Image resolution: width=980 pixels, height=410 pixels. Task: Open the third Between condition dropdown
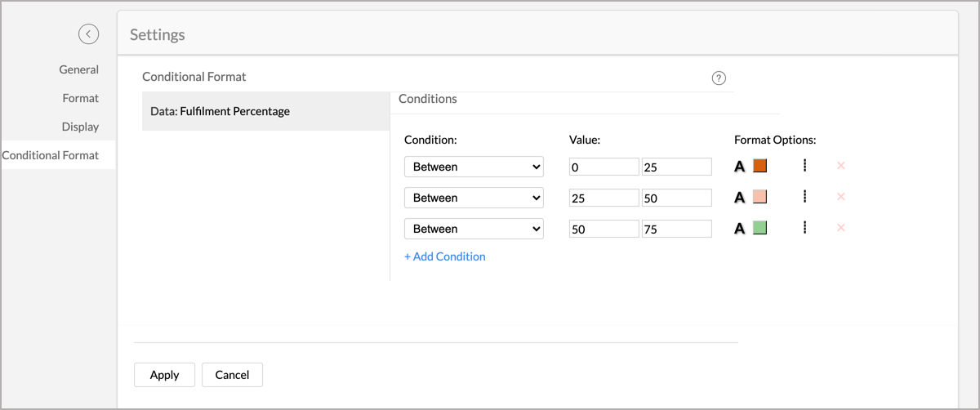[x=474, y=229]
